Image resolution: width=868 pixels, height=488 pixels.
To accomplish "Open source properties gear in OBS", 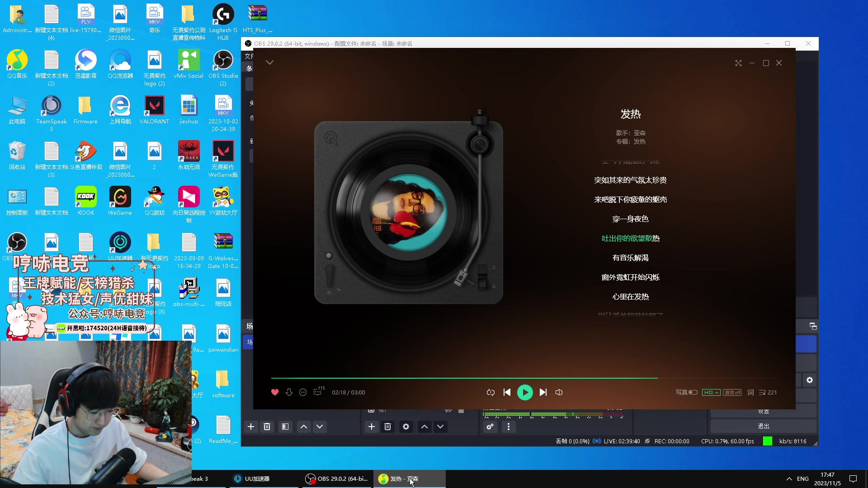I will click(x=406, y=427).
